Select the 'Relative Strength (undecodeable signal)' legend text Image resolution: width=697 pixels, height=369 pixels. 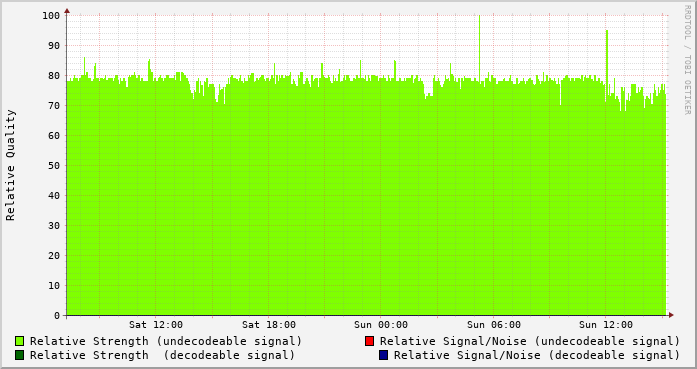166,341
